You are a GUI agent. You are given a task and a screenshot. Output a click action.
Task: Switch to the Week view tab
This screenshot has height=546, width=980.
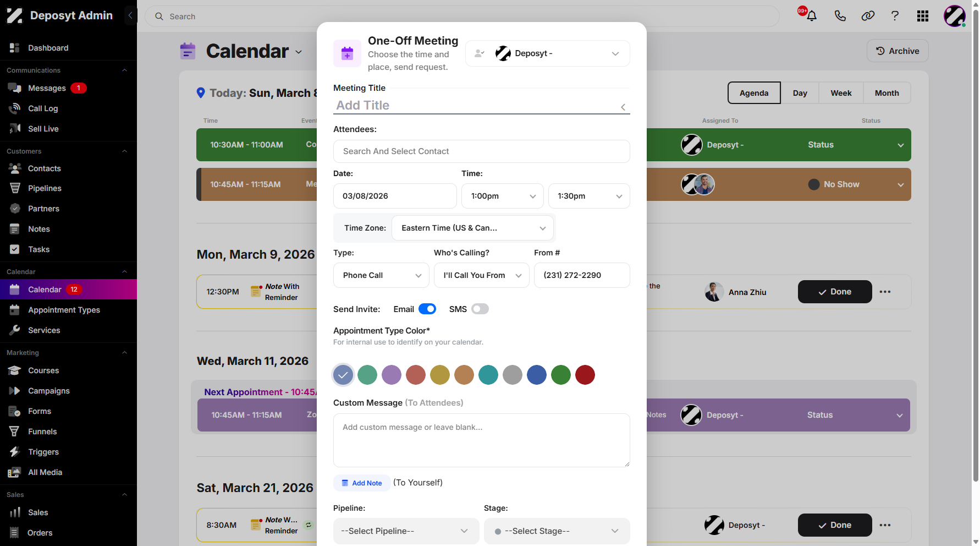tap(841, 93)
